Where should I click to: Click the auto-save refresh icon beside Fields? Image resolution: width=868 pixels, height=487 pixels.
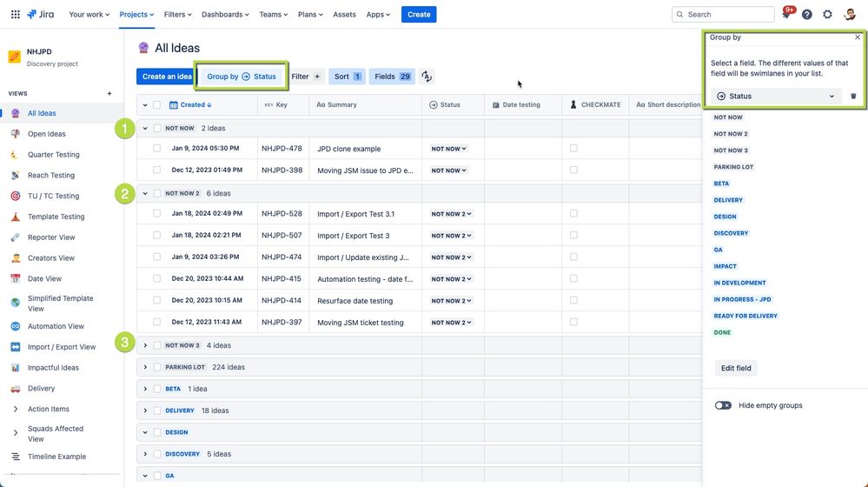427,77
